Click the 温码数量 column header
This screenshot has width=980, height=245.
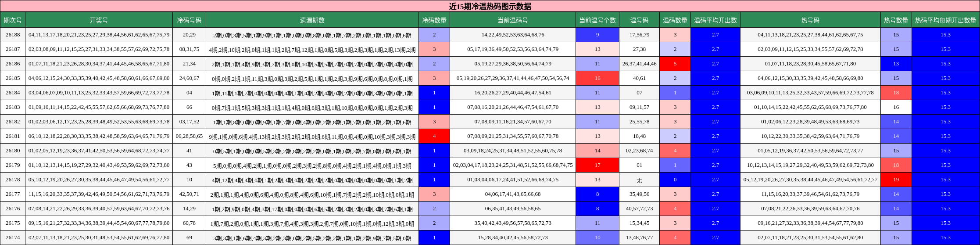(x=675, y=20)
